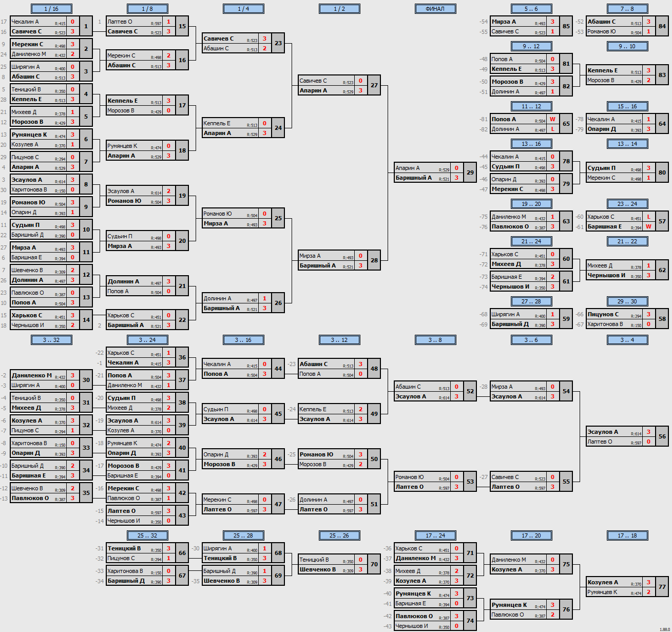Click "Пицунов С" in match 58
Viewport: 672px width, 632px height.
tap(603, 314)
